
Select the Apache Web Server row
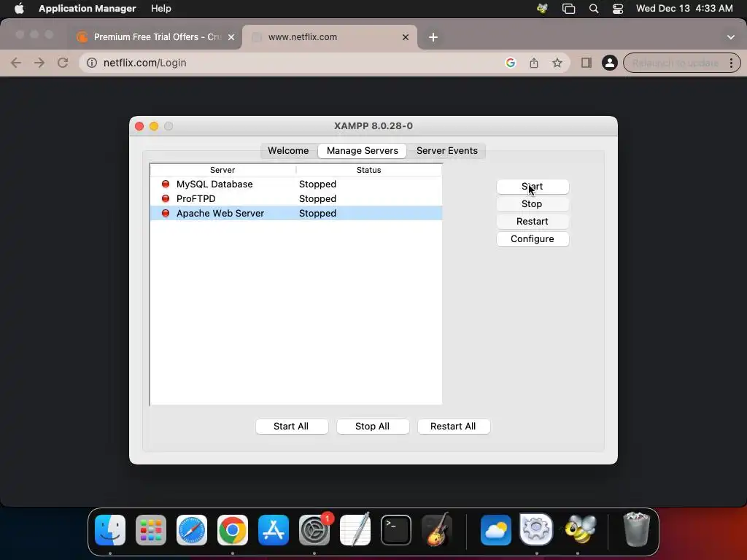tap(296, 214)
